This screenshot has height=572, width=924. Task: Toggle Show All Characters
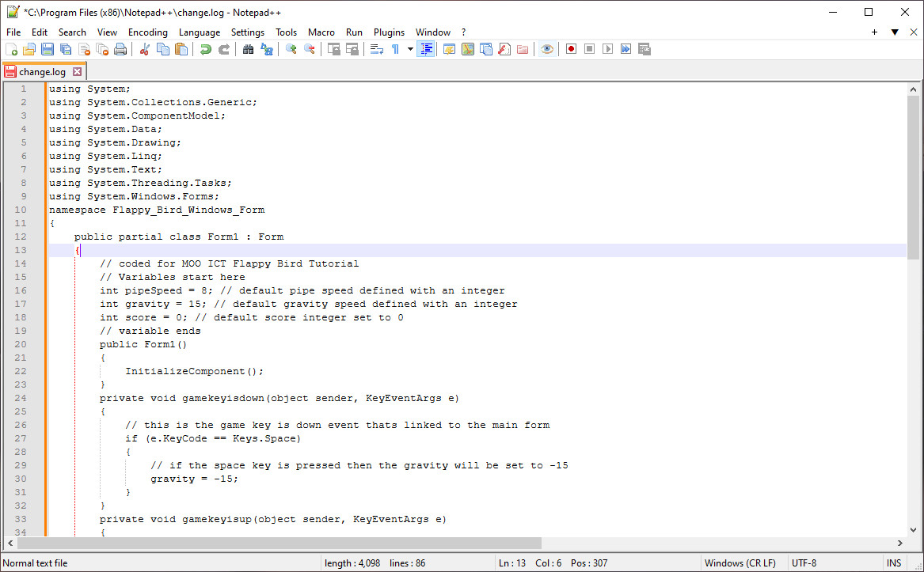[394, 48]
